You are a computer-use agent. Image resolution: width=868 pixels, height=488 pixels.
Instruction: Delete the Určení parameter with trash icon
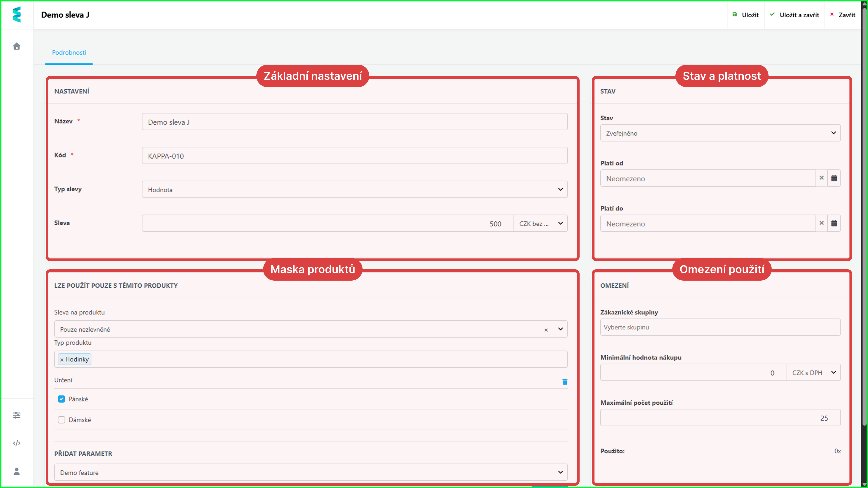(x=565, y=382)
